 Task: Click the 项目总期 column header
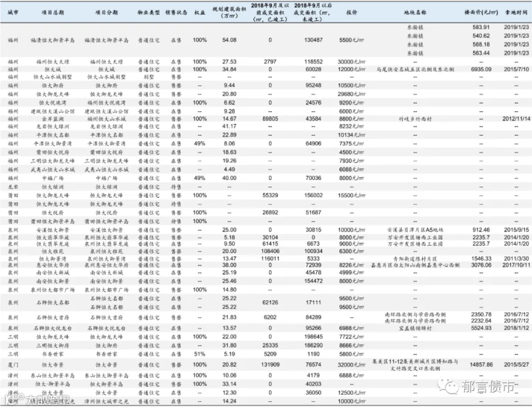[x=53, y=12]
